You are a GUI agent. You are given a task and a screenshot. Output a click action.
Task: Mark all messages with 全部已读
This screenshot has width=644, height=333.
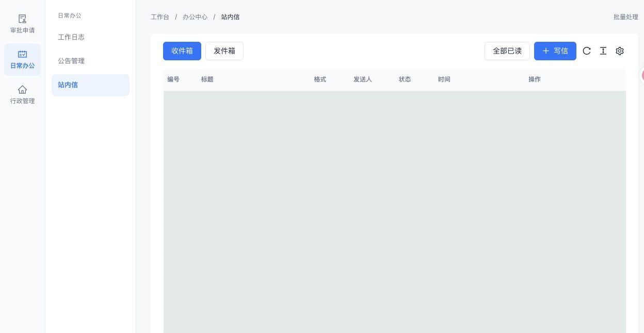point(507,51)
